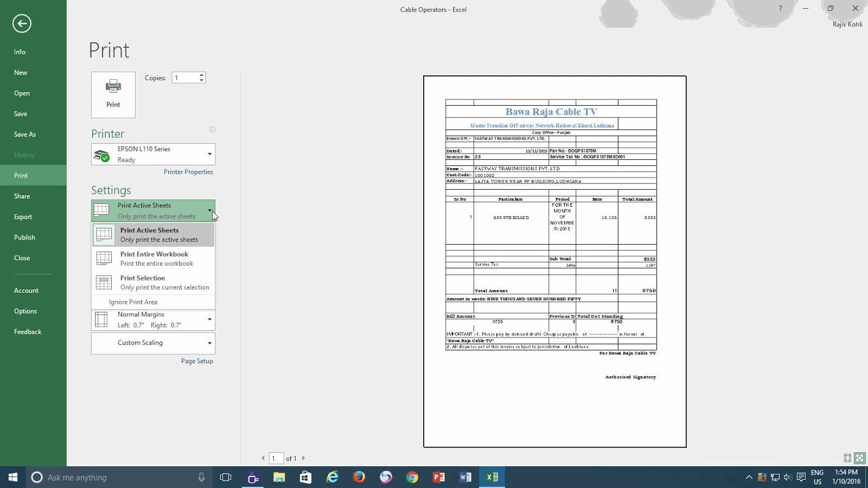The height and width of the screenshot is (488, 868).
Task: Open the Action Center notification icon
Action: [x=801, y=477]
